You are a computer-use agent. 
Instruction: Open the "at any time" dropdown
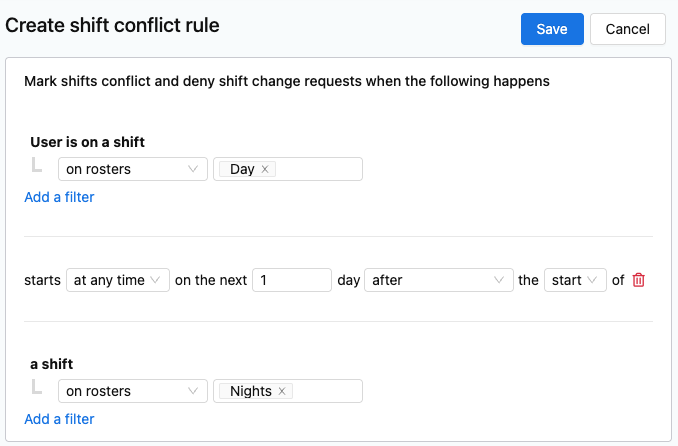(x=118, y=280)
